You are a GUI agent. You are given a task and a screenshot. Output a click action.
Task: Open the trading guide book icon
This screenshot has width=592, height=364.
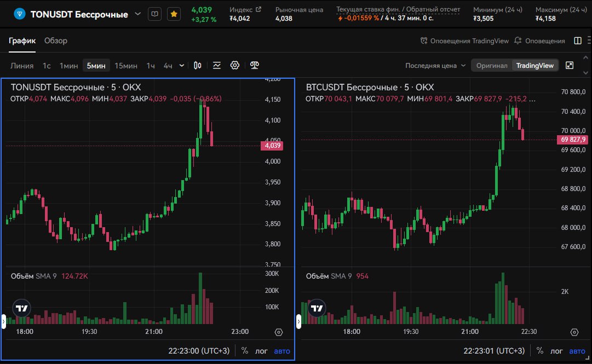(x=155, y=14)
